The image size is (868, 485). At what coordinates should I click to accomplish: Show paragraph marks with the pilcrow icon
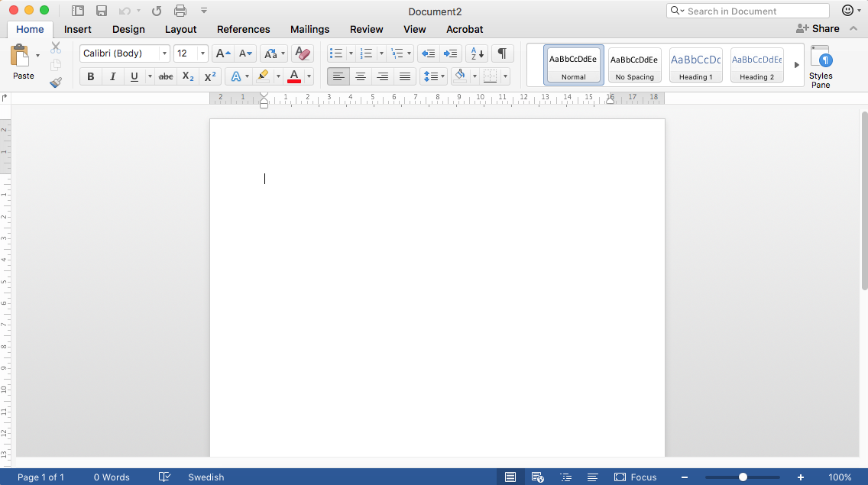502,53
